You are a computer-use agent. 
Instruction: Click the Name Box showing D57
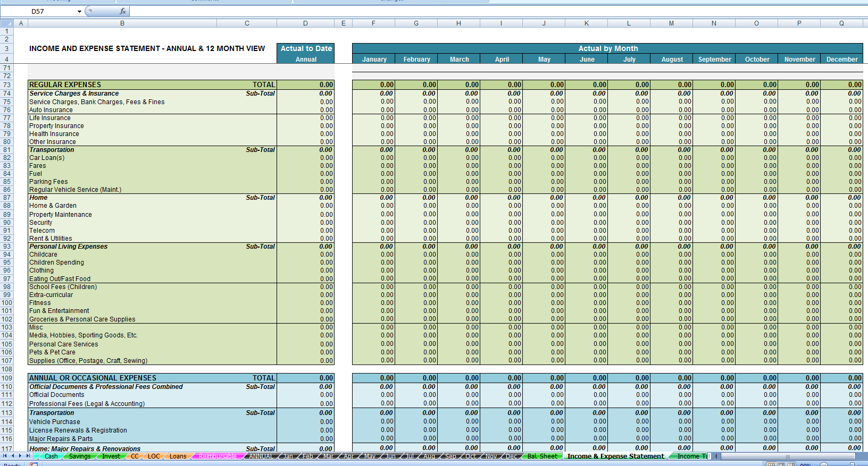pos(38,12)
